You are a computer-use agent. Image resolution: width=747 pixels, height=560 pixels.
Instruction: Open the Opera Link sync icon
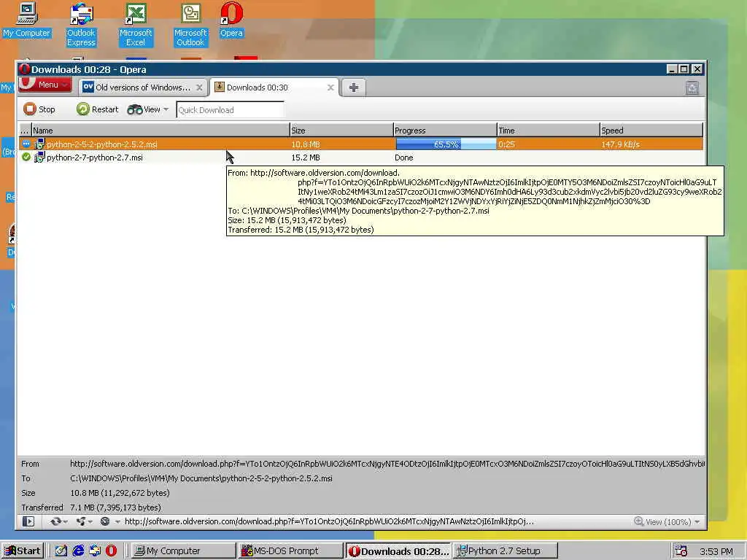[58, 522]
